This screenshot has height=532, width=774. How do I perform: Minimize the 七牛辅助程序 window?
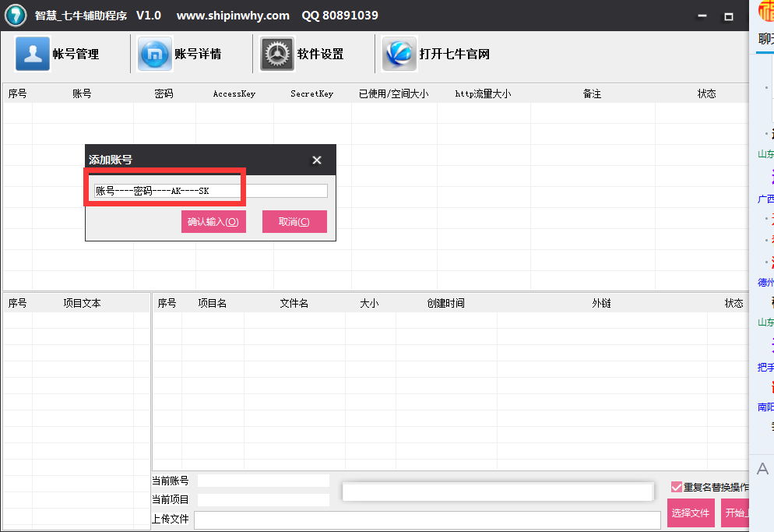[702, 16]
